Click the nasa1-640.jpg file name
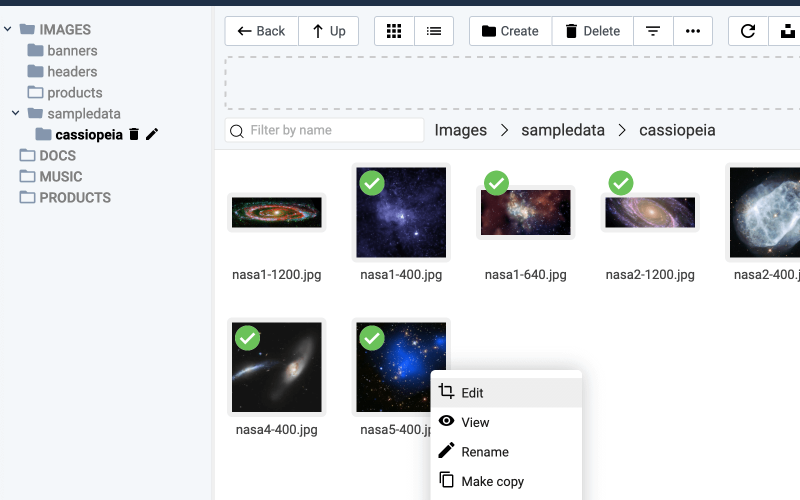 click(x=526, y=274)
